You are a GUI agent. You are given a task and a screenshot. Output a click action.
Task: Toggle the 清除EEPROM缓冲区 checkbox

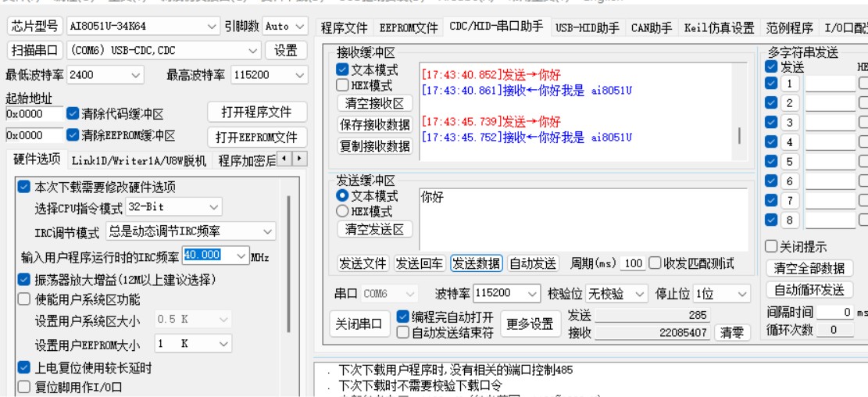[73, 134]
